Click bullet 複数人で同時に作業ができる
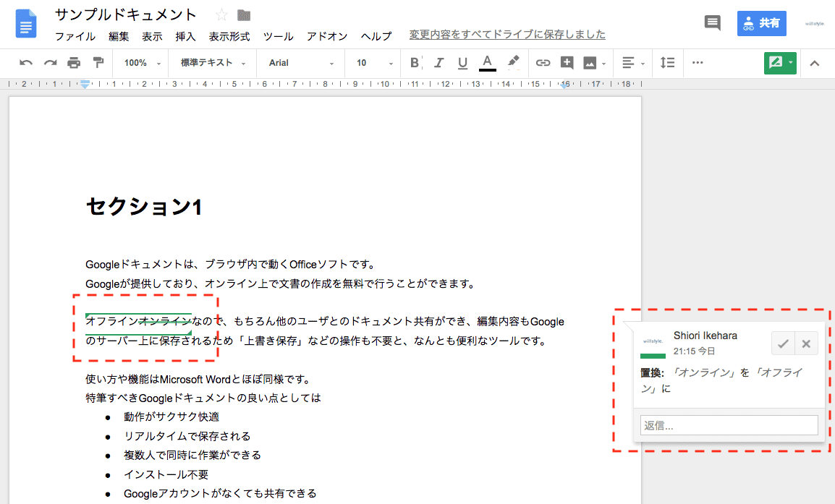The height and width of the screenshot is (504, 835). [192, 455]
